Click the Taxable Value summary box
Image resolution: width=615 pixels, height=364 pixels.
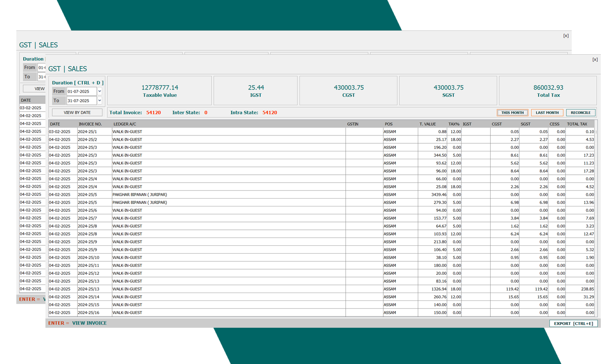(160, 91)
